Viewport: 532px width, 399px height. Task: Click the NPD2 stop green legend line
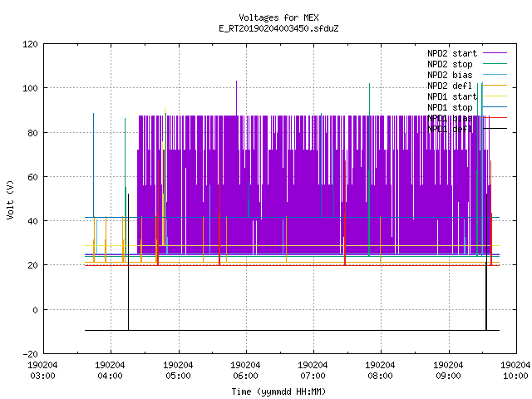click(x=495, y=64)
